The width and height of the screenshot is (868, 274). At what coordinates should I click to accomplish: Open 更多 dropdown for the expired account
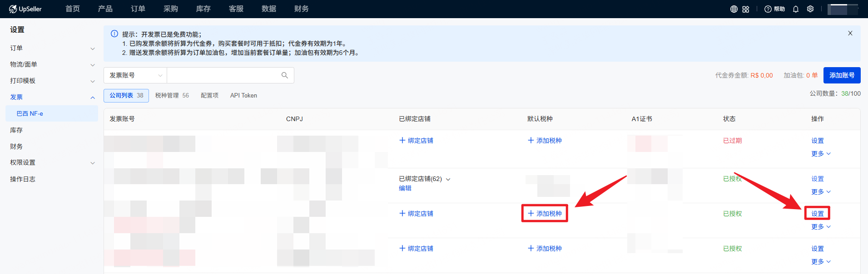pos(821,154)
